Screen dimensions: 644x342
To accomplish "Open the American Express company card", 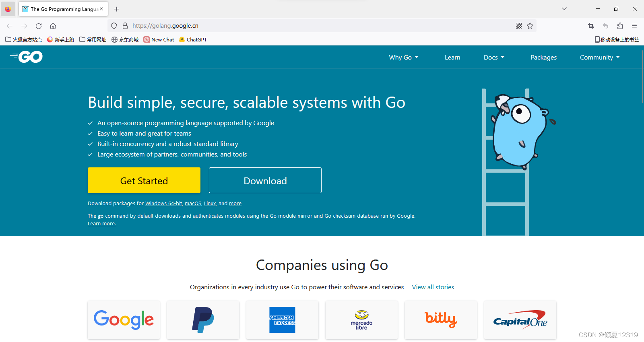I will coord(283,320).
